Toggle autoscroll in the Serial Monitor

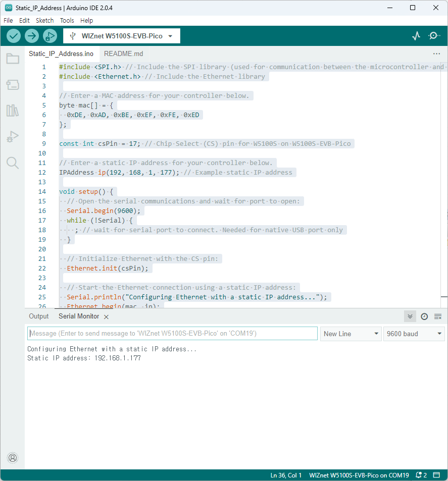(x=410, y=316)
